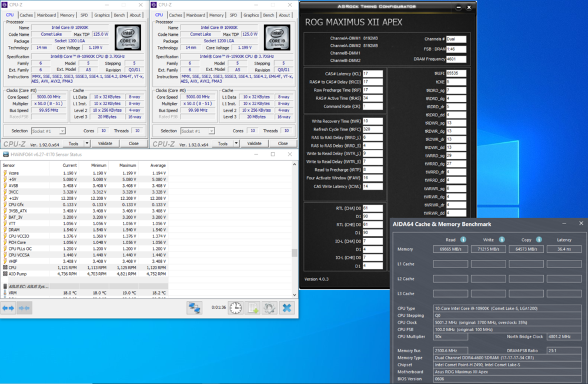This screenshot has width=588, height=384.
Task: Click the ASUS EC sensor group icon
Action: (5, 286)
